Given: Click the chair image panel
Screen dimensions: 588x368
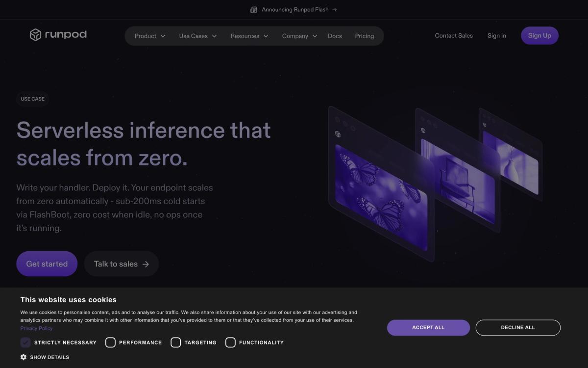Looking at the screenshot, I should click(458, 181).
